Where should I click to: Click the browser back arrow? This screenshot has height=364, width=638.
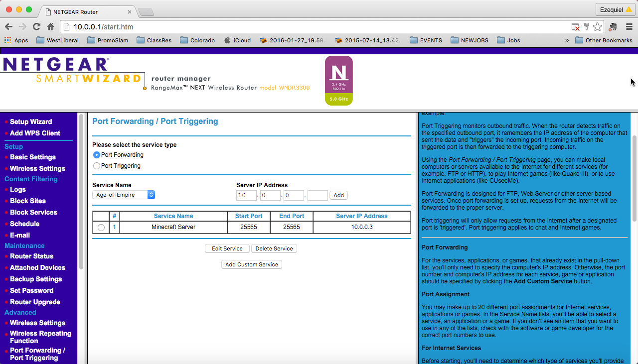[8, 27]
